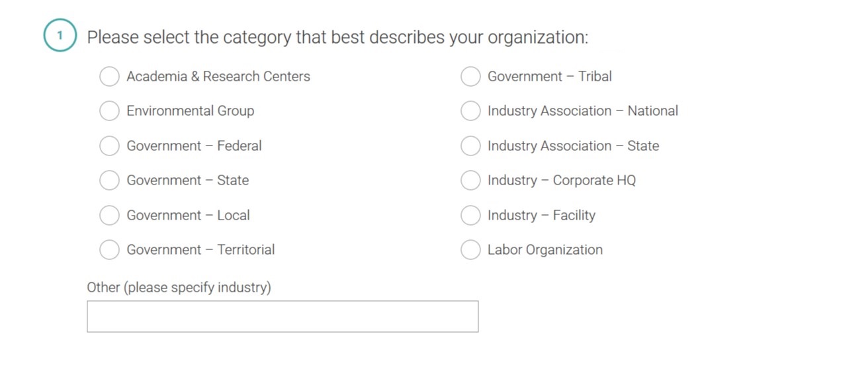Select the Industry – Facility radio button
The image size is (868, 379).
pyautogui.click(x=470, y=216)
